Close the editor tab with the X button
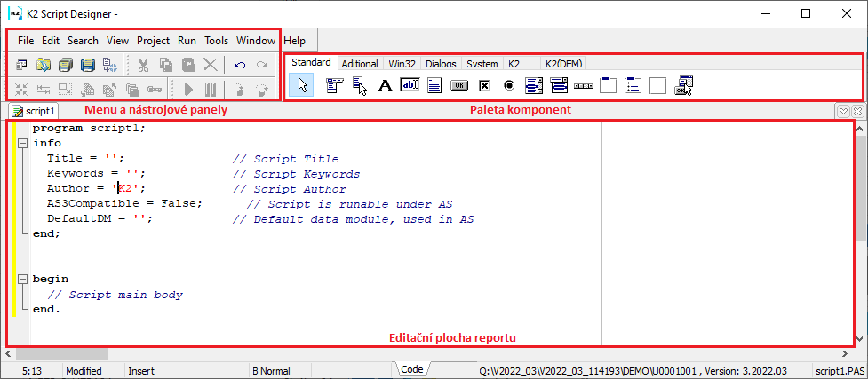Image resolution: width=868 pixels, height=379 pixels. click(x=857, y=111)
